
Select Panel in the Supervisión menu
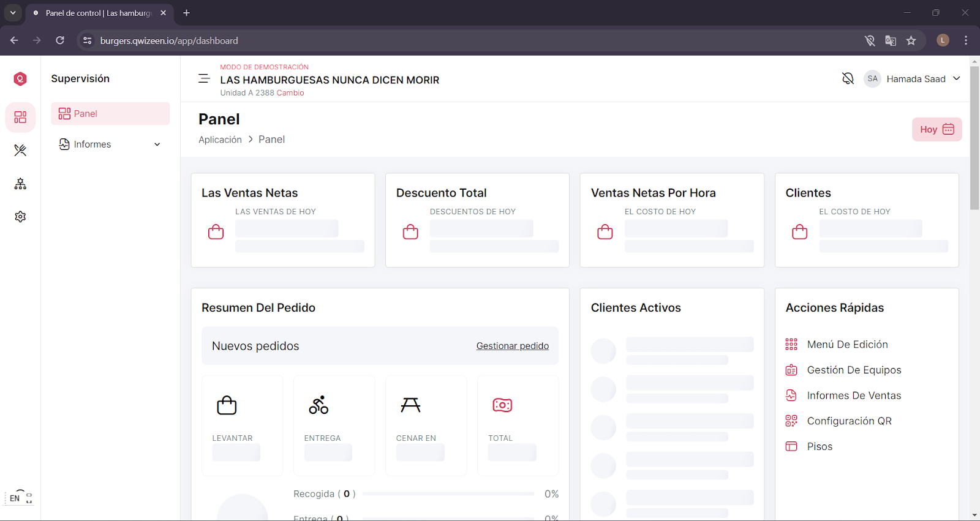tap(110, 114)
